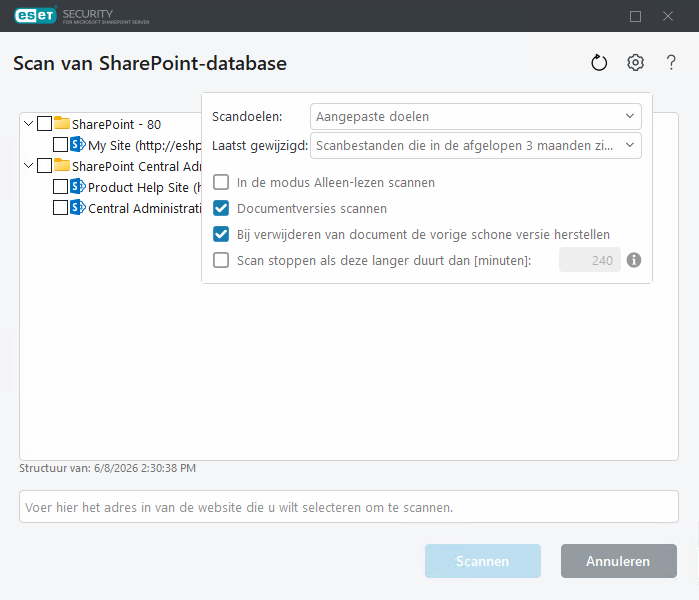This screenshot has width=699, height=600.
Task: Click the ESET Security logo
Action: click(x=82, y=16)
